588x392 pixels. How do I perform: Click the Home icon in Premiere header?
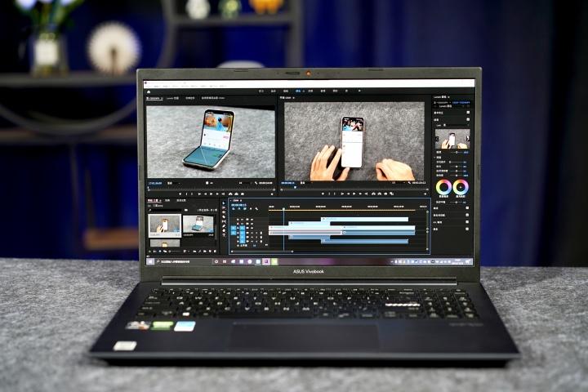tap(149, 91)
